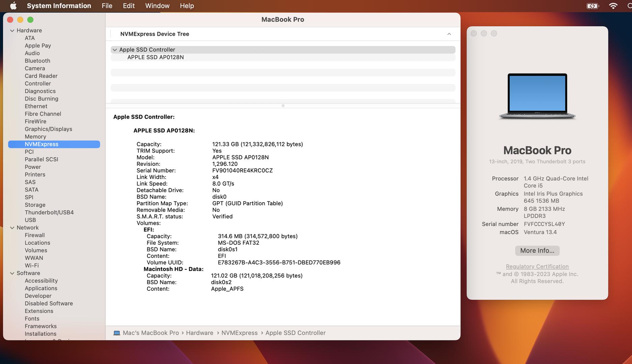Click the battery charging status icon
Viewport: 632px width, 364px height.
click(592, 6)
